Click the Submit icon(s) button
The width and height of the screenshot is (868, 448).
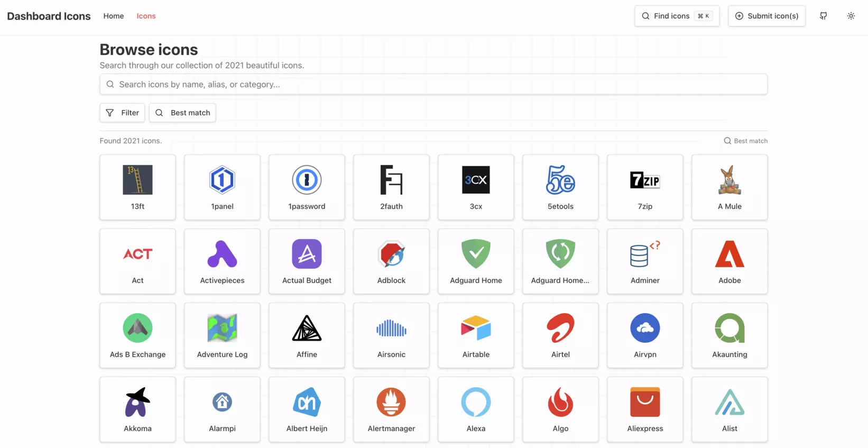click(x=767, y=16)
